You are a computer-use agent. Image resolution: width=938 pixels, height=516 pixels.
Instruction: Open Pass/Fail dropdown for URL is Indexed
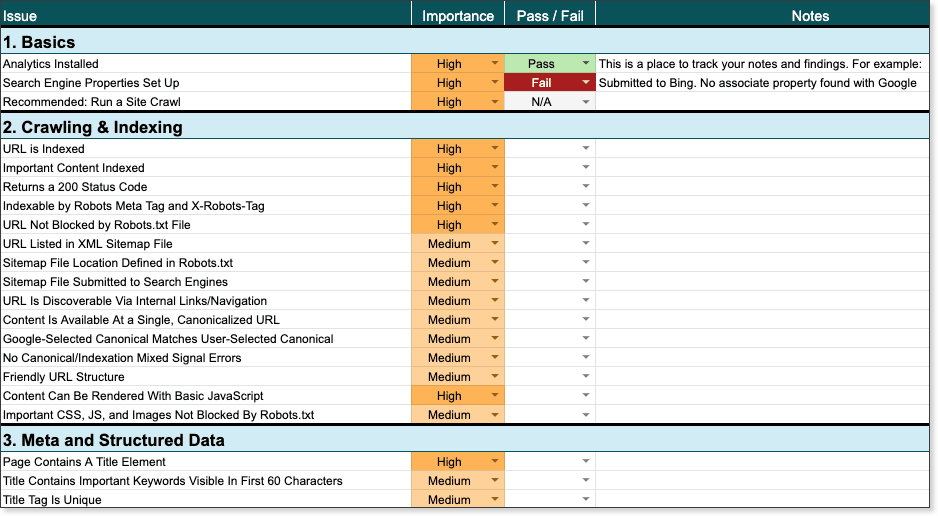(x=586, y=149)
